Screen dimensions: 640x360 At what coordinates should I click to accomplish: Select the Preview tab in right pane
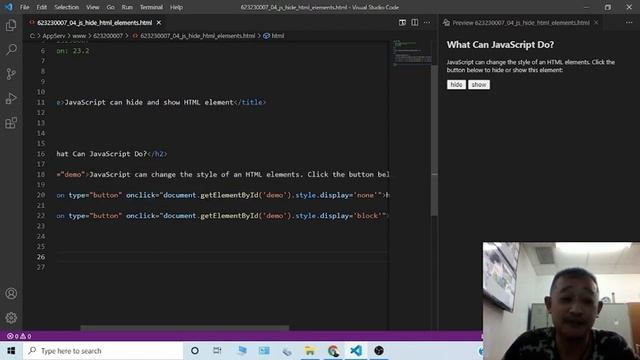pyautogui.click(x=521, y=22)
